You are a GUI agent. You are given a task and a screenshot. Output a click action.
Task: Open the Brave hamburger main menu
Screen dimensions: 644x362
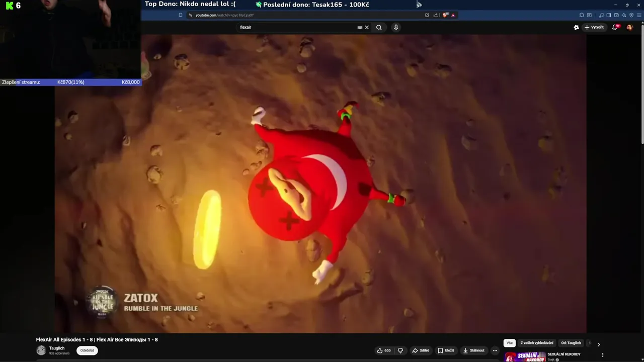639,15
